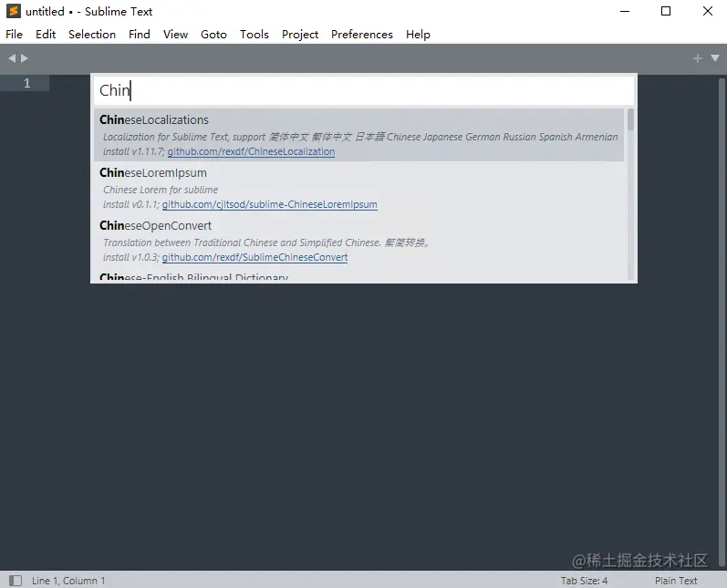
Task: Open the Goto menu
Action: [x=213, y=35]
